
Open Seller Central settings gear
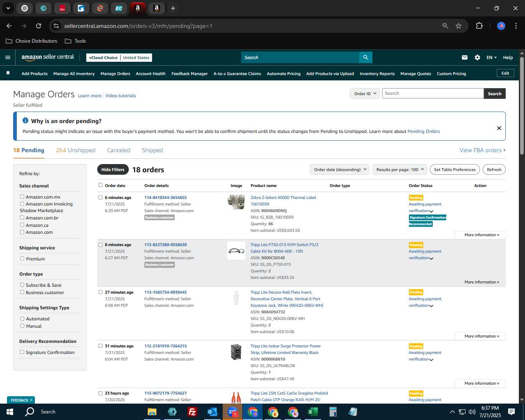pyautogui.click(x=477, y=57)
